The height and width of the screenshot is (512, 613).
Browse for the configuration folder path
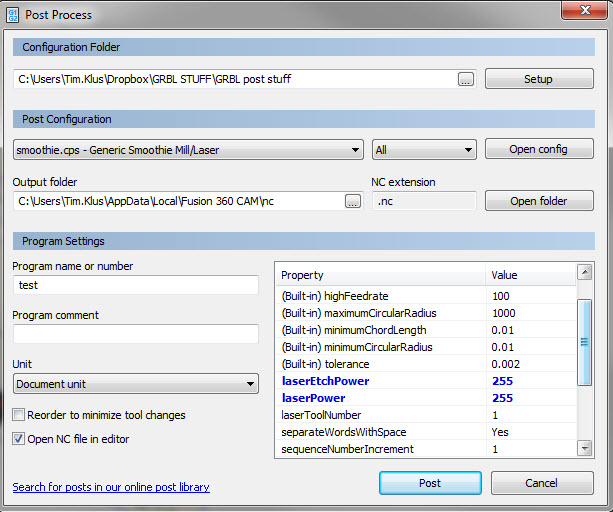point(466,79)
